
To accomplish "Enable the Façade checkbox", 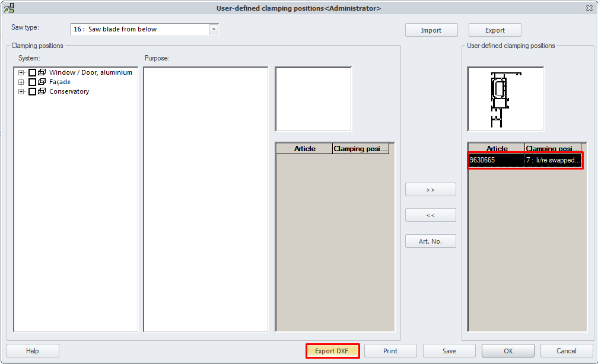I will pos(32,82).
